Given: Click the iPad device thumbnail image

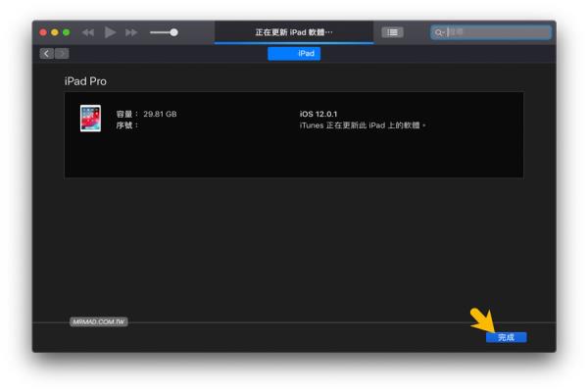Looking at the screenshot, I should 90,119.
